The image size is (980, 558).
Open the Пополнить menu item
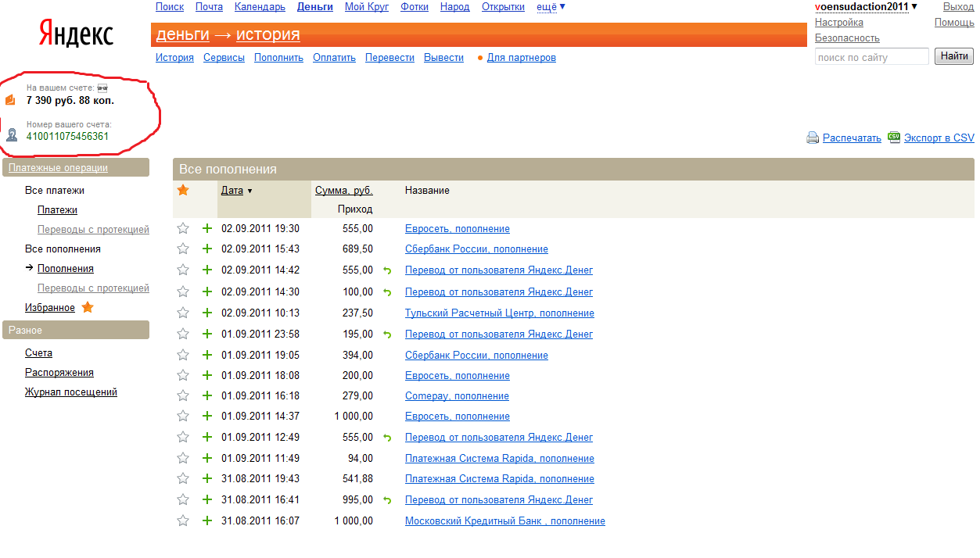tap(278, 57)
